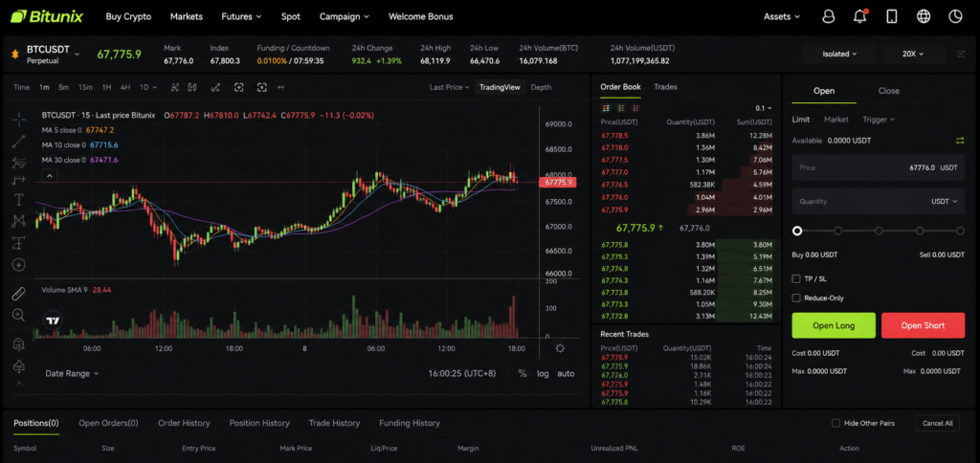Image resolution: width=980 pixels, height=463 pixels.
Task: Click the slider handle at 0 percent
Action: [x=797, y=231]
